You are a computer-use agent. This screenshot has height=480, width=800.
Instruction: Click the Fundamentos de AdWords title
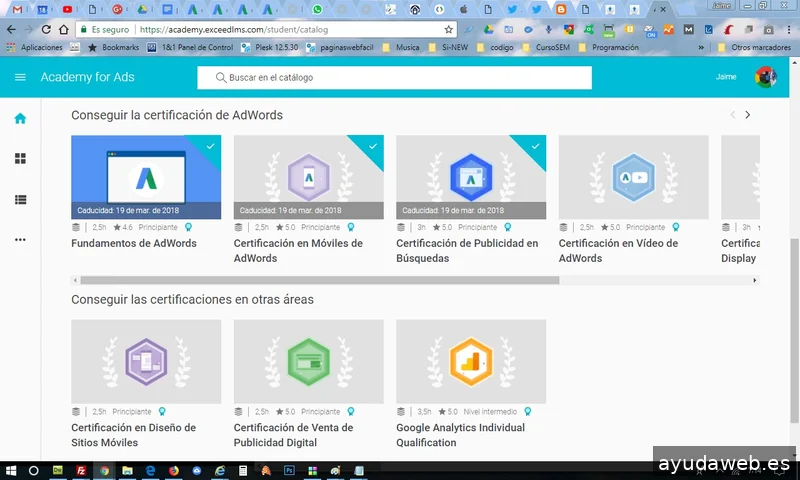[x=134, y=243]
